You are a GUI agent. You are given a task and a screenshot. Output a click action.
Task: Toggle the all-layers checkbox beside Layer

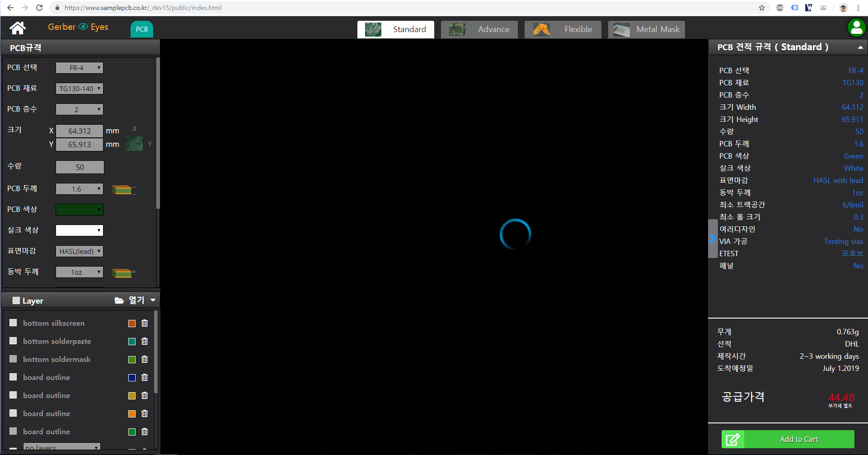(x=16, y=300)
